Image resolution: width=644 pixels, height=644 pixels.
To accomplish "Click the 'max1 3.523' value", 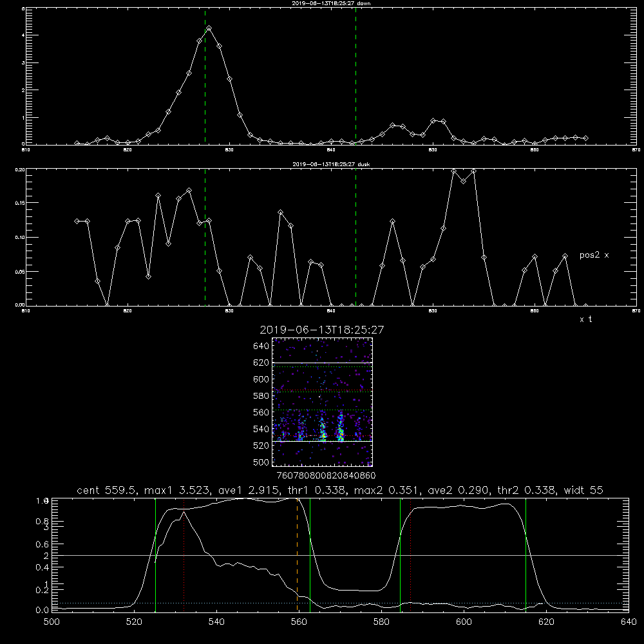I will coord(178,490).
